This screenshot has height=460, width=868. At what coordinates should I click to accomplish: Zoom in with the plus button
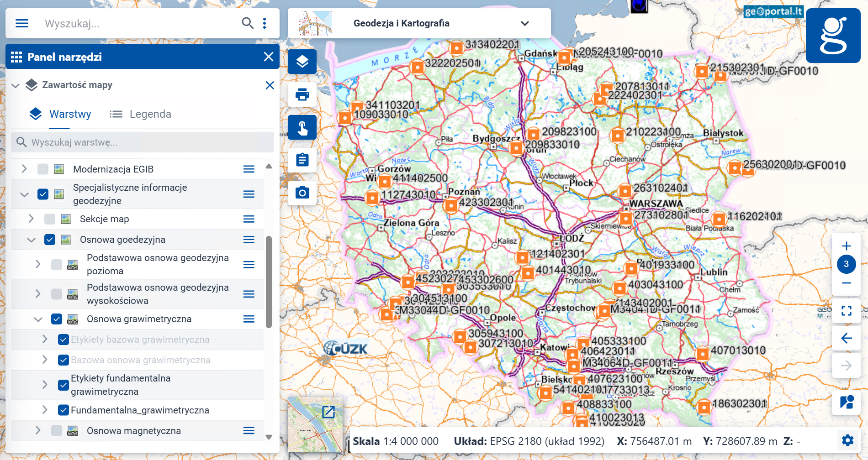pyautogui.click(x=846, y=246)
